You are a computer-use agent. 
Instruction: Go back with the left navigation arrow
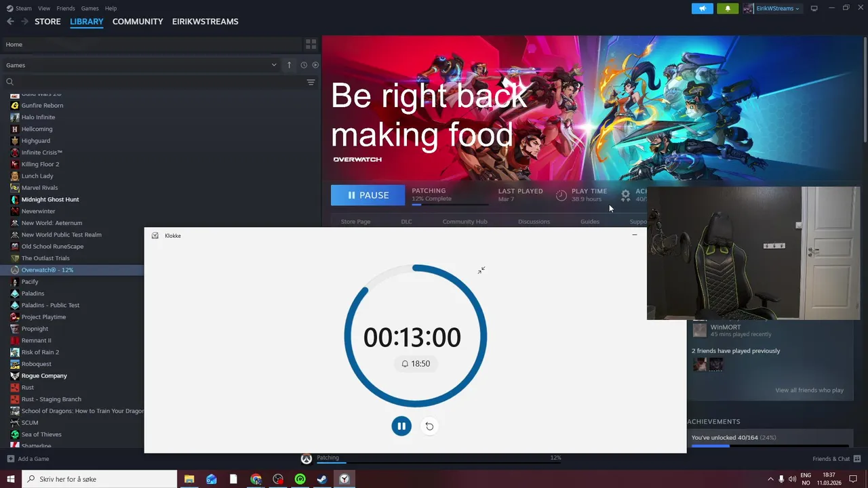pyautogui.click(x=10, y=22)
